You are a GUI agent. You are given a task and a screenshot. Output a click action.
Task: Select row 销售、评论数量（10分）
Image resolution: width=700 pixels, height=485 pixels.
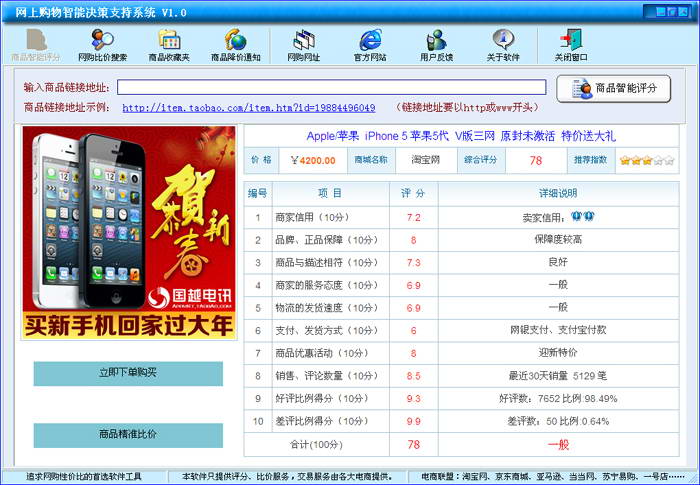click(461, 376)
